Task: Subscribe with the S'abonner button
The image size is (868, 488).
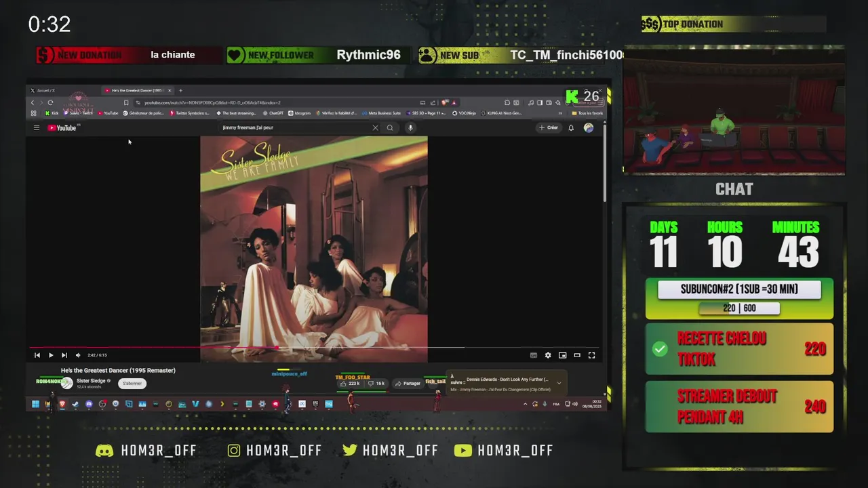Action: (x=132, y=384)
